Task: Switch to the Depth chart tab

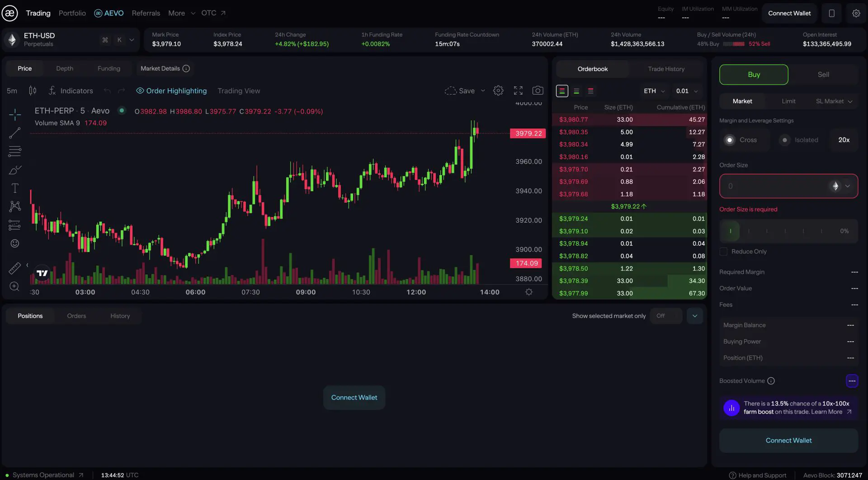Action: (x=65, y=69)
